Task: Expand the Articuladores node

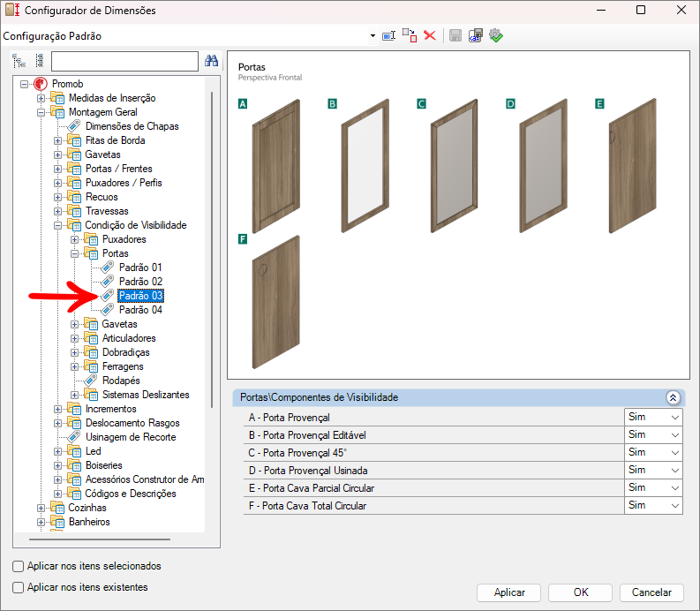Action: [x=74, y=338]
